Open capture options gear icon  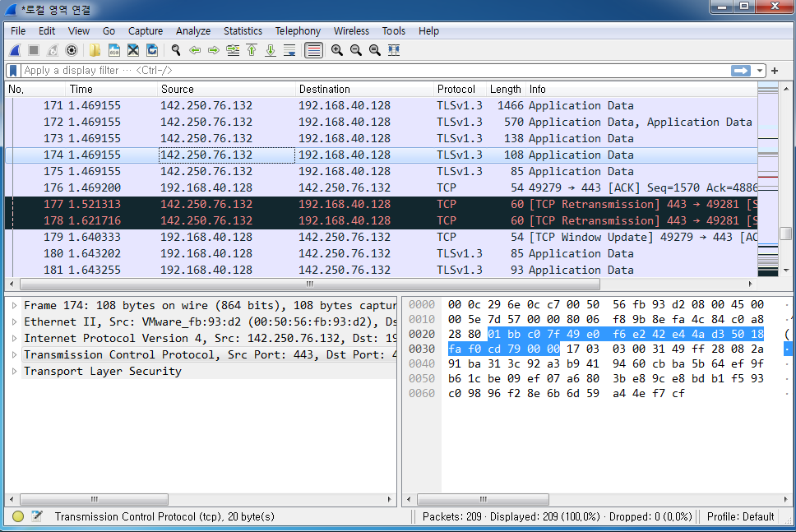coord(72,50)
